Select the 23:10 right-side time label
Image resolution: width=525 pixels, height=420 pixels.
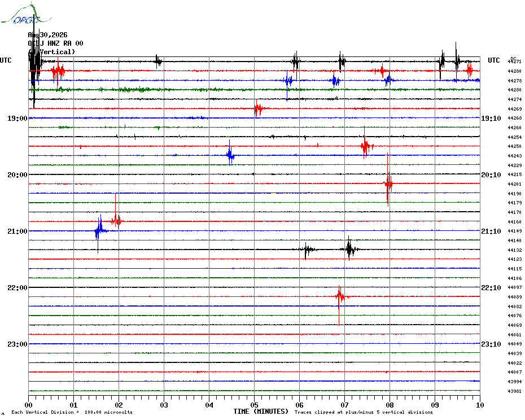click(x=491, y=344)
